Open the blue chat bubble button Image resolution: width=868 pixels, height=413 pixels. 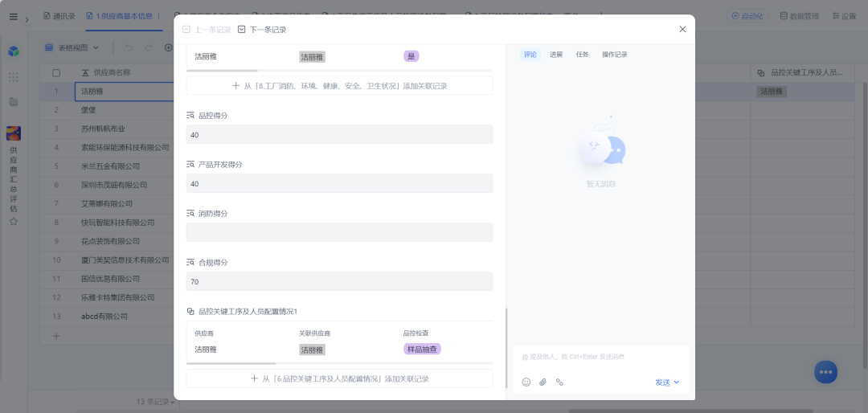tap(825, 372)
